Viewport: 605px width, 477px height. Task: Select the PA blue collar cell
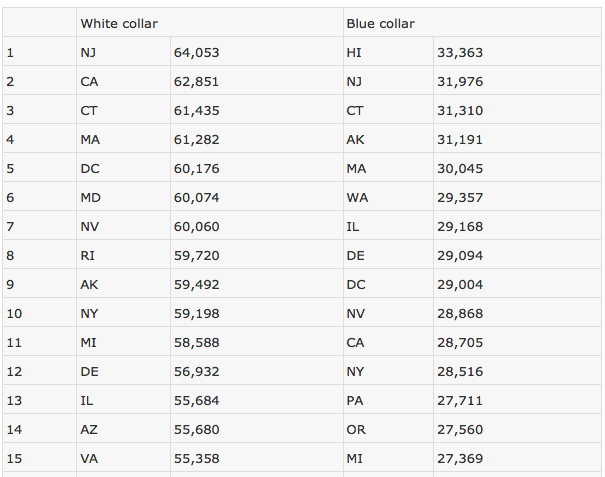[388, 399]
